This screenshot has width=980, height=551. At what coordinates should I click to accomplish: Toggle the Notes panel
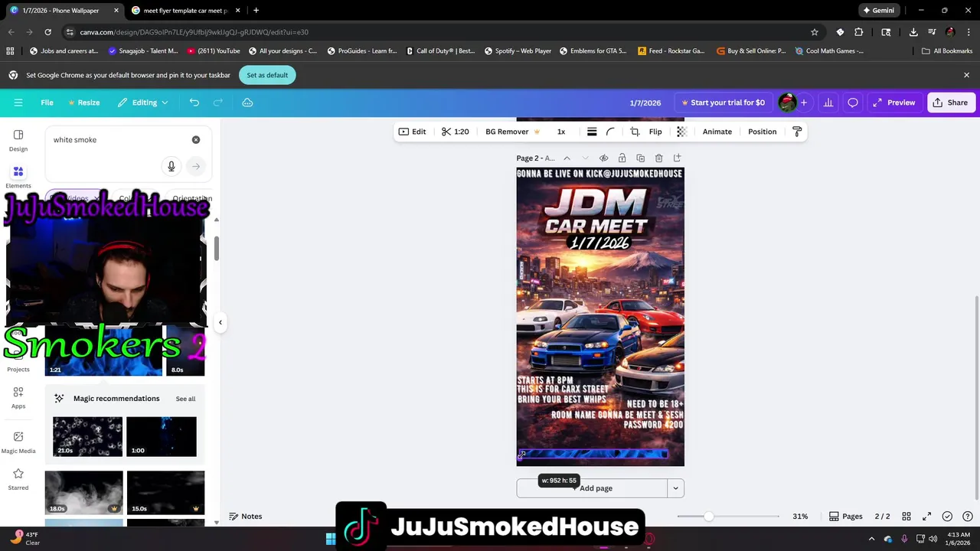[x=246, y=517]
